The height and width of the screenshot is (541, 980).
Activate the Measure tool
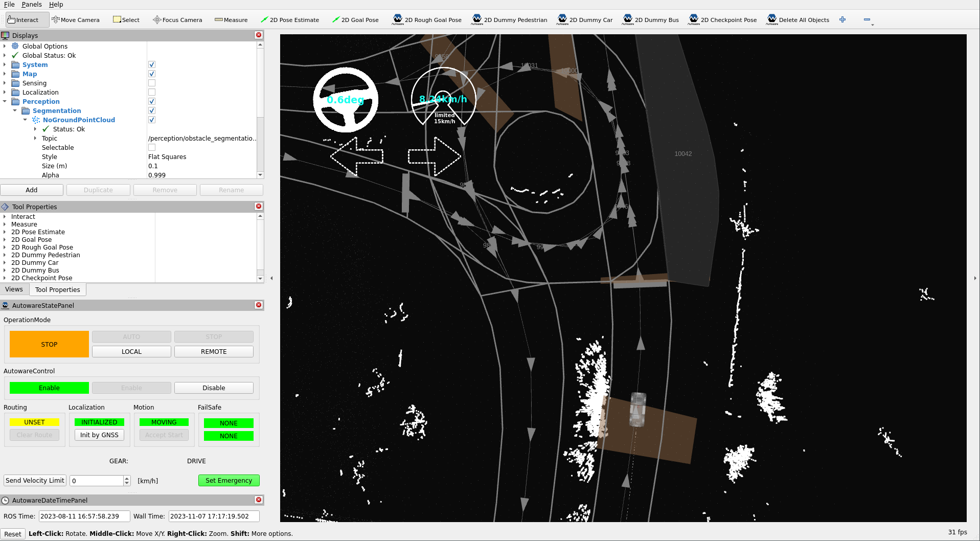coord(231,20)
